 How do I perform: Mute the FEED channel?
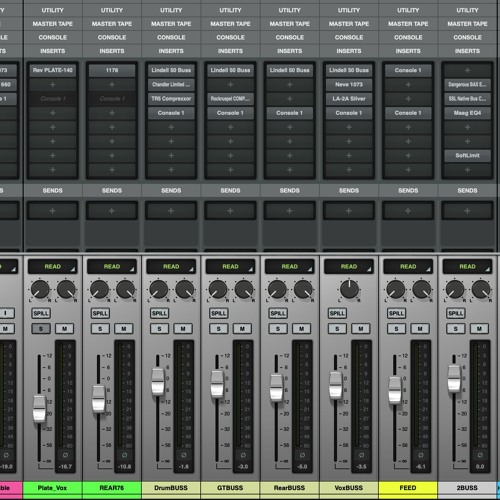tap(420, 329)
